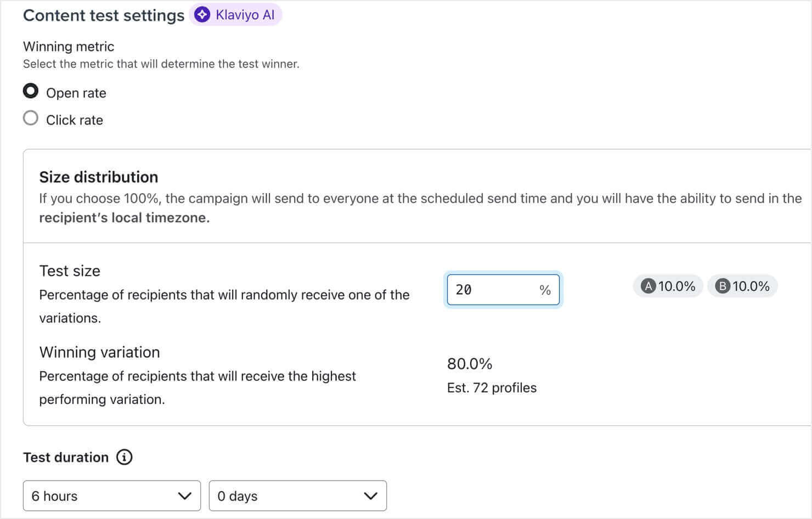Expand the chevron on the hours selector
The height and width of the screenshot is (519, 812).
pyautogui.click(x=185, y=496)
